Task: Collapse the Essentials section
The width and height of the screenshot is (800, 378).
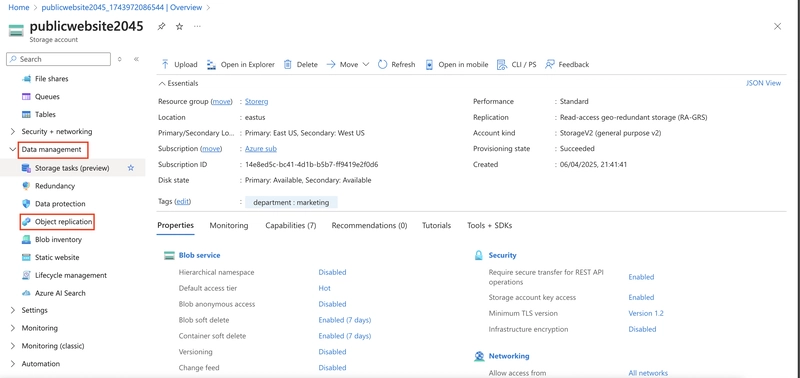Action: point(162,83)
